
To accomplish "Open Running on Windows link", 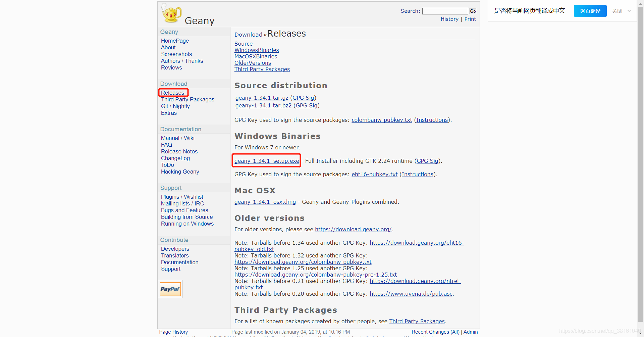I will point(187,224).
